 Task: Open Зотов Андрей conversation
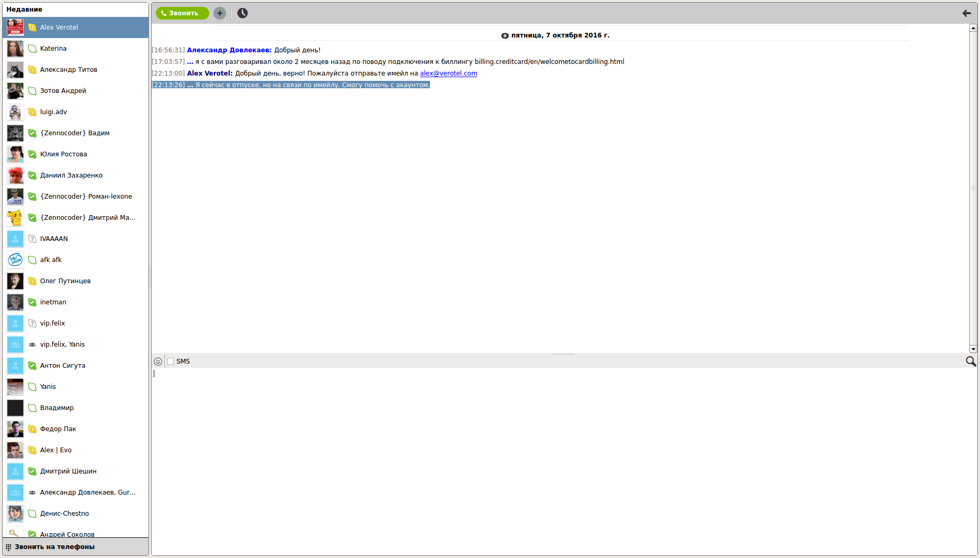click(x=76, y=91)
